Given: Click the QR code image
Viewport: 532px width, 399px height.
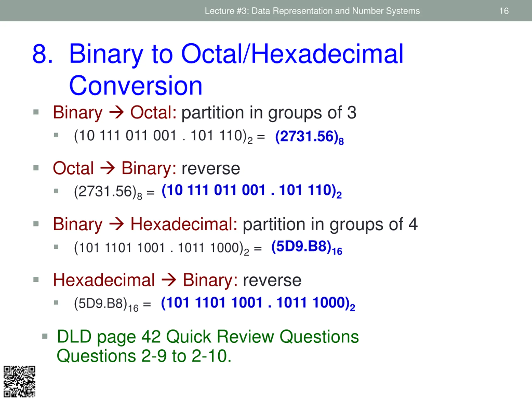Looking at the screenshot, I should pyautogui.click(x=19, y=382).
